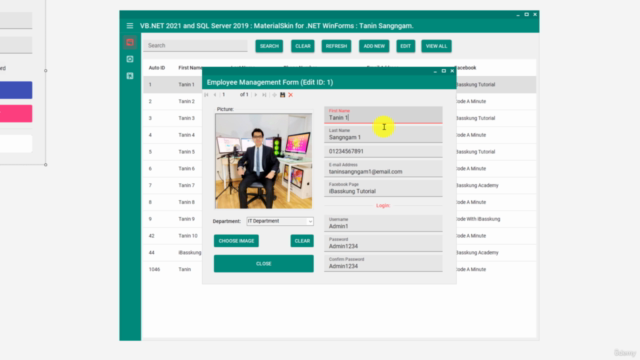Click the SEARCH button
Image resolution: width=640 pixels, height=360 pixels.
tap(269, 46)
